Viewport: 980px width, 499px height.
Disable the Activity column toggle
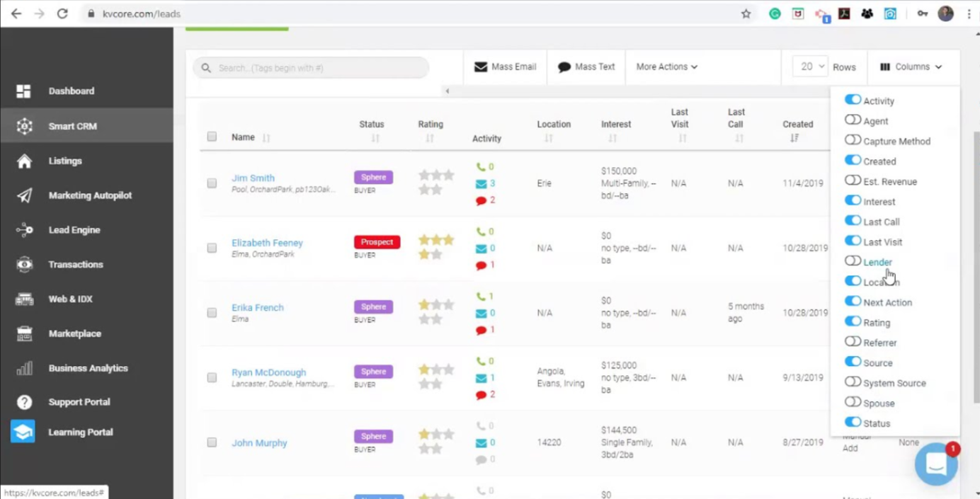tap(853, 100)
